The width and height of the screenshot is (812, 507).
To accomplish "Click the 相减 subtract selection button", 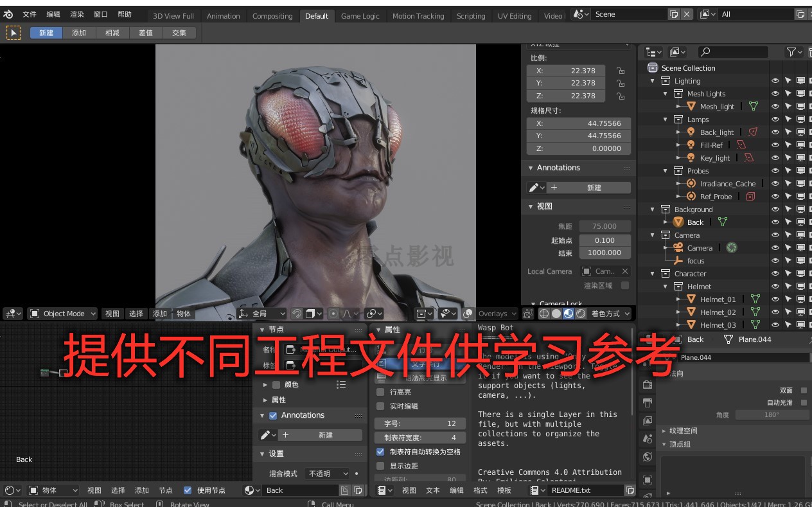I will (113, 33).
